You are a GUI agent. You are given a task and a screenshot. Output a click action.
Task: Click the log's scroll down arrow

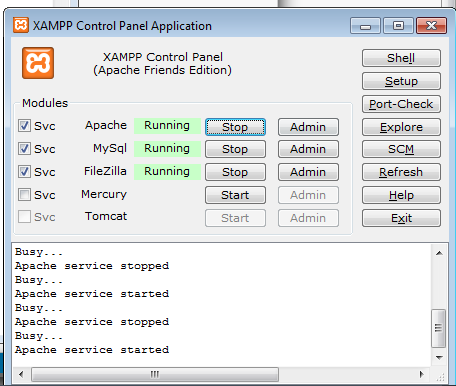(439, 358)
